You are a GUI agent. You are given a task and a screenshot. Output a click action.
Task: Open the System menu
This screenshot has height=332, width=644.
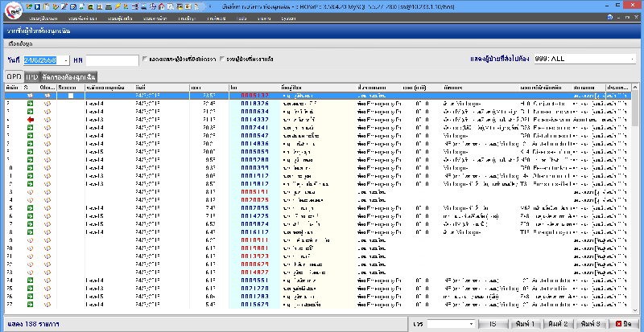pyautogui.click(x=288, y=18)
